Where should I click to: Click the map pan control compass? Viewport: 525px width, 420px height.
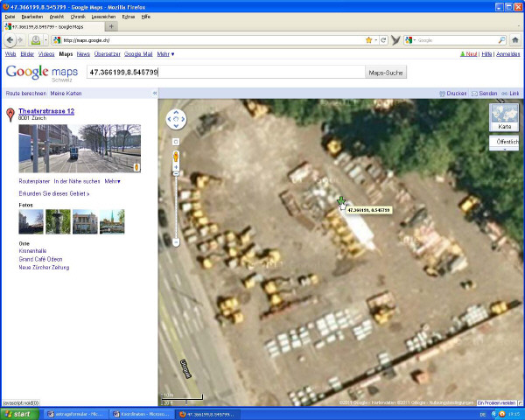coord(176,119)
